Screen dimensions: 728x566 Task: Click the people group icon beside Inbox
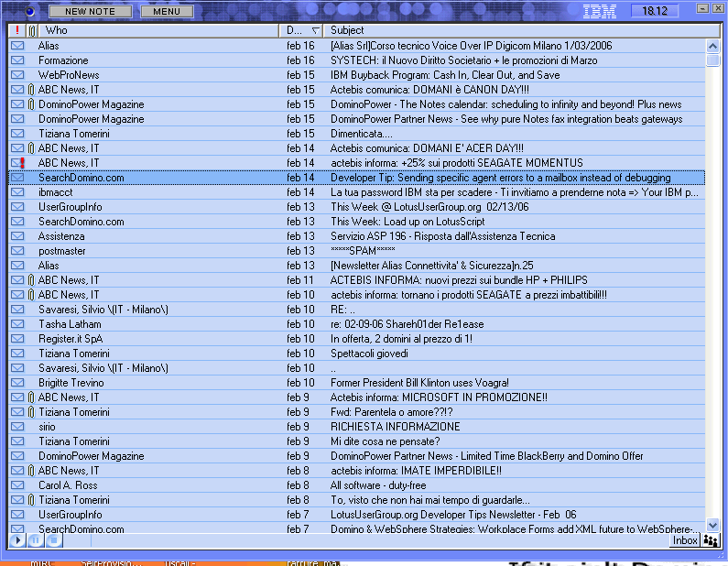(x=711, y=540)
